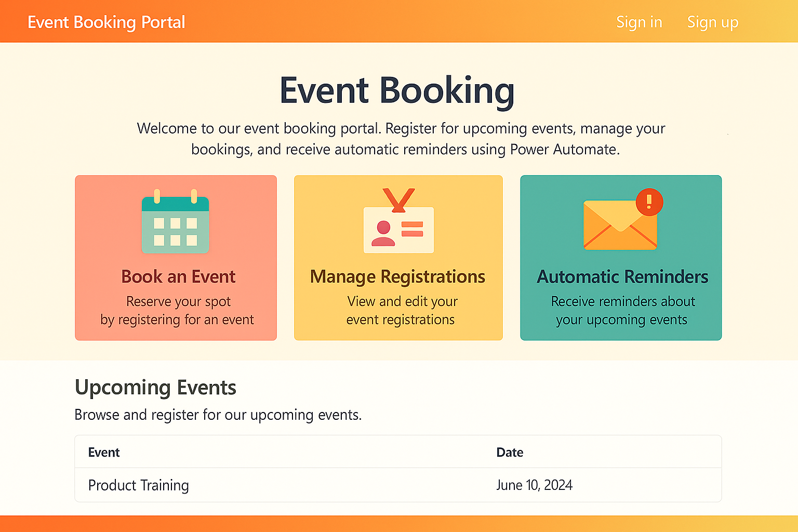This screenshot has height=532, width=798.
Task: Open the Automatic Reminders card title
Action: pyautogui.click(x=622, y=276)
